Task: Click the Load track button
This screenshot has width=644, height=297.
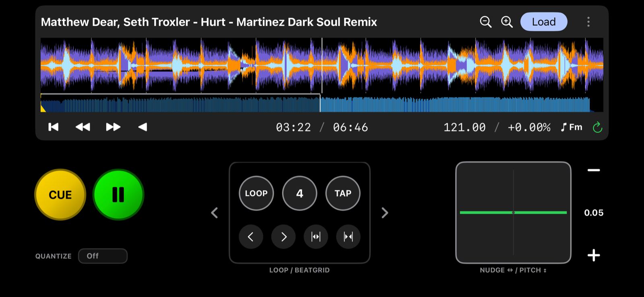Action: 544,22
